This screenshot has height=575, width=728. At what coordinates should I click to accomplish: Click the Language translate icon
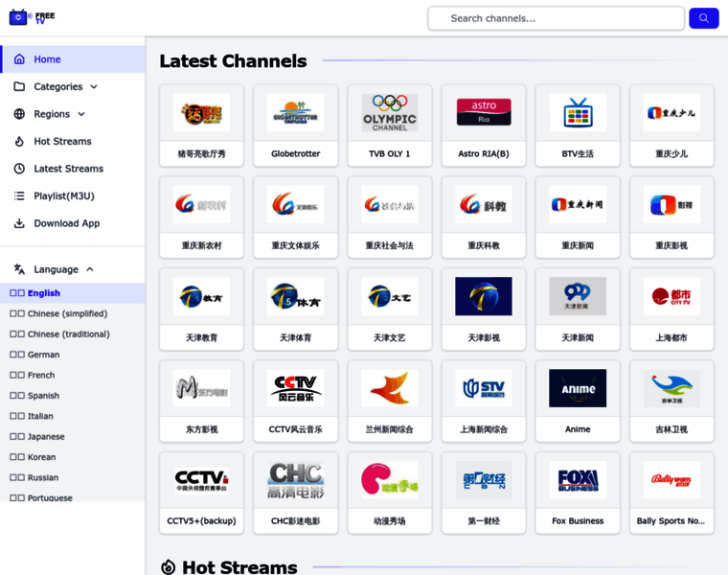[19, 269]
